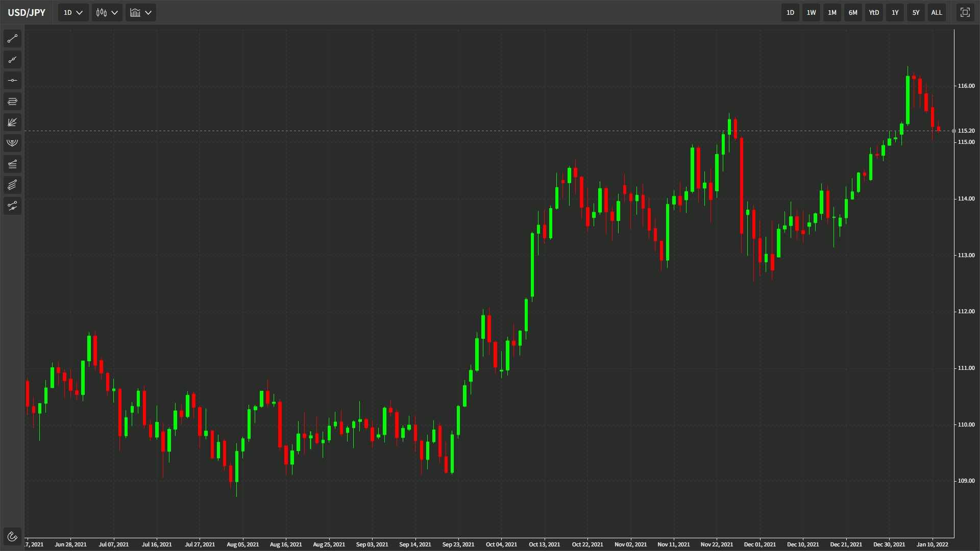Choose the Fibonacci fan tool
980x551 pixels.
coord(12,122)
